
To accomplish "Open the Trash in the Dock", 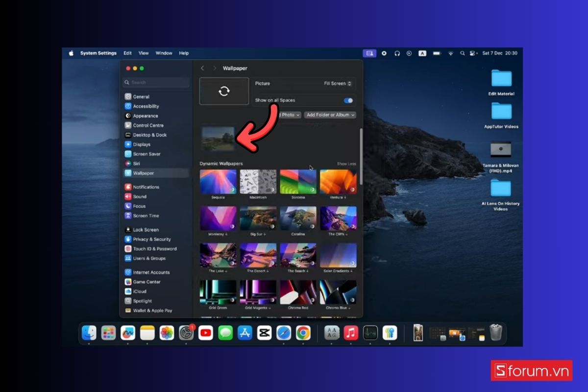I will [496, 333].
